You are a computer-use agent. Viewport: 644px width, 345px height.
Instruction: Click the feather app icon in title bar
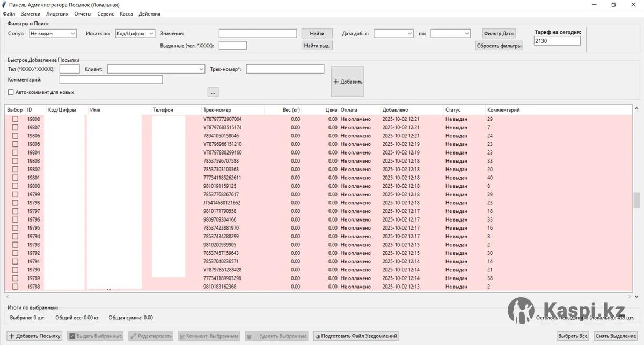pos(5,5)
